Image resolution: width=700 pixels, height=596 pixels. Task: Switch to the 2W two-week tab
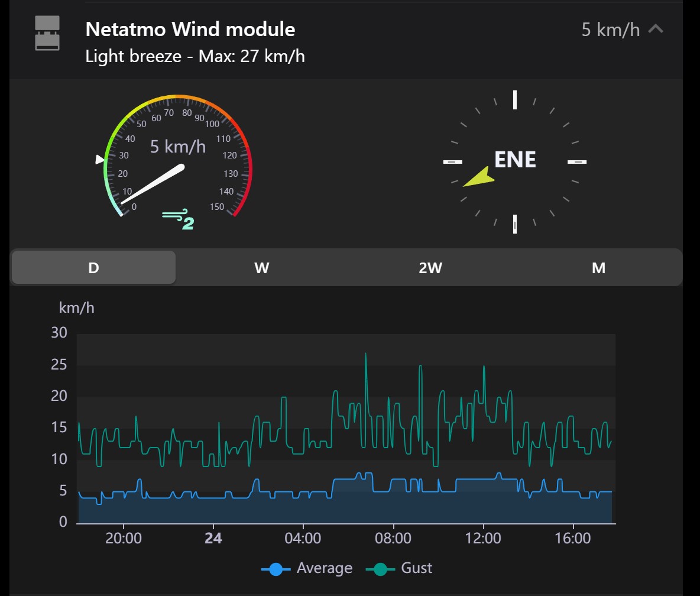430,267
